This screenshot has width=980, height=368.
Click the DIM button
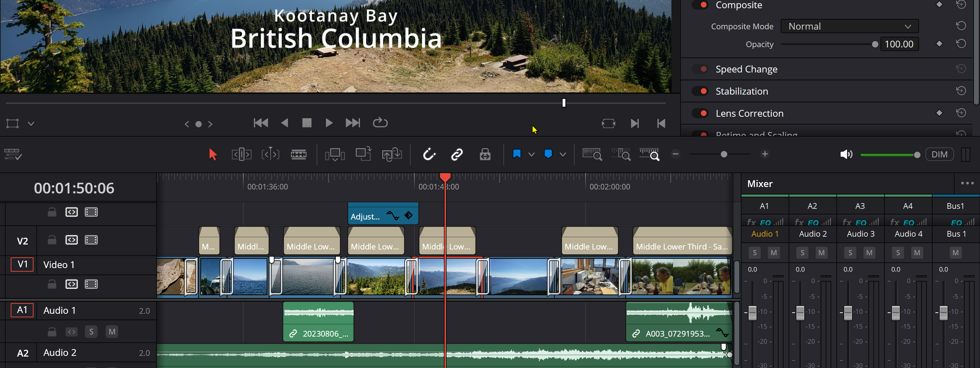click(940, 154)
